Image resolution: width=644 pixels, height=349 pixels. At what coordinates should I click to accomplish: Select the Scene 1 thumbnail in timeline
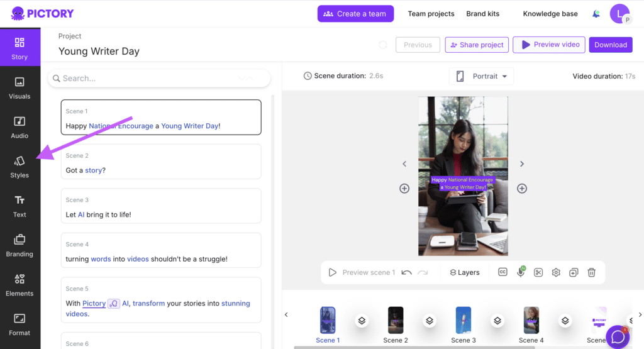pos(328,320)
